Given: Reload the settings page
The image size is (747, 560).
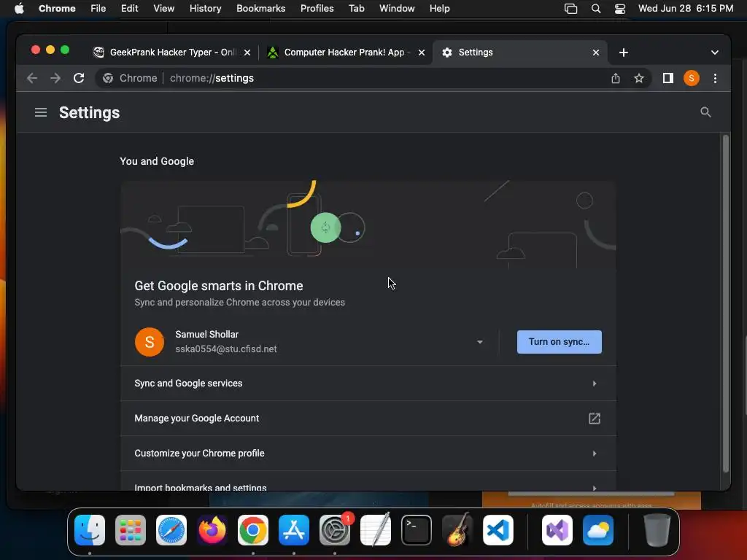Looking at the screenshot, I should pos(79,78).
